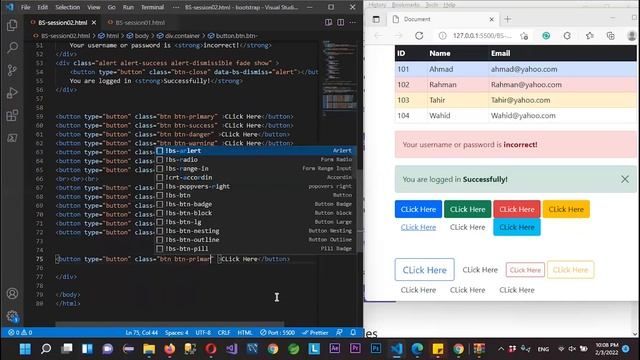
Task: Click the Rahman@yahoo.com table cell
Action: tap(562, 84)
